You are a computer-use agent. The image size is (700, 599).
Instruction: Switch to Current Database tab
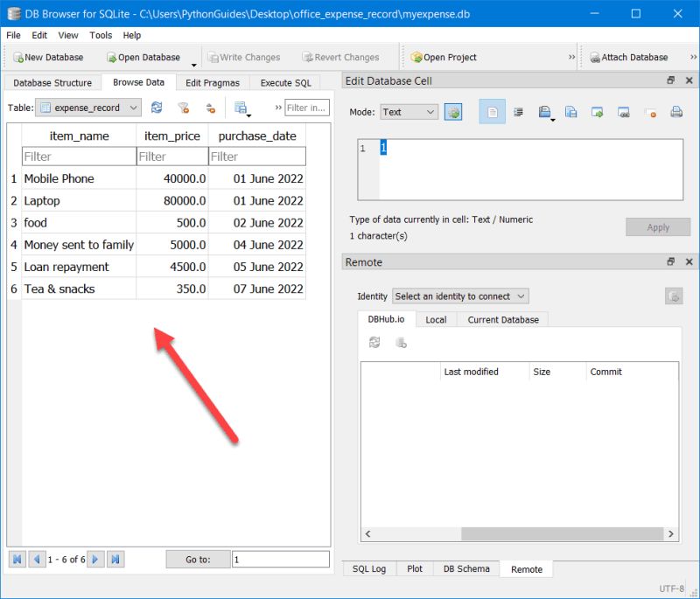pyautogui.click(x=503, y=320)
